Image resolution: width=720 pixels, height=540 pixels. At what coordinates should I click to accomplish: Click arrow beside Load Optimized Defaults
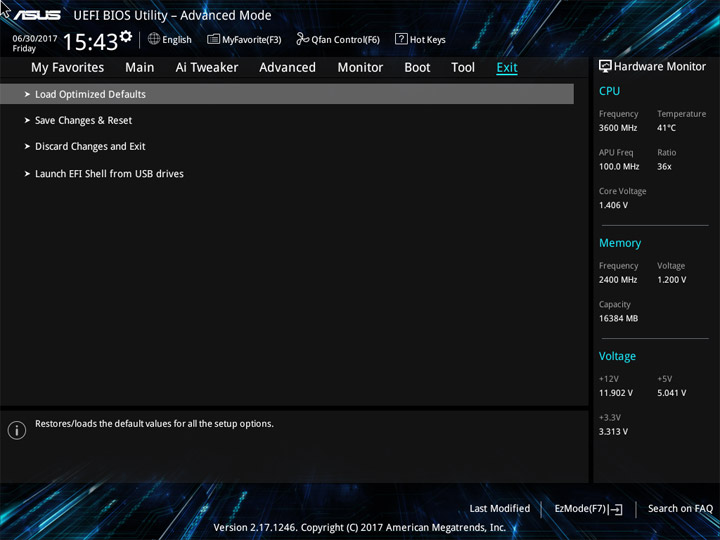click(x=27, y=94)
